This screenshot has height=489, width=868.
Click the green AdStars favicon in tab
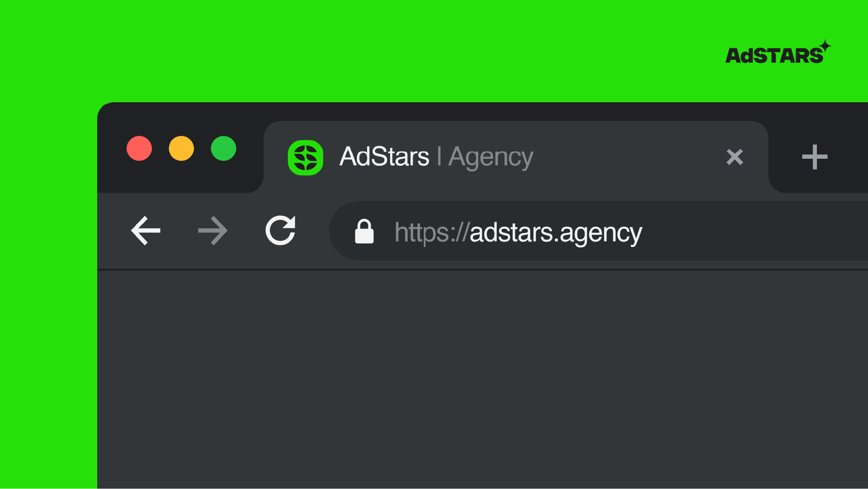[x=306, y=157]
